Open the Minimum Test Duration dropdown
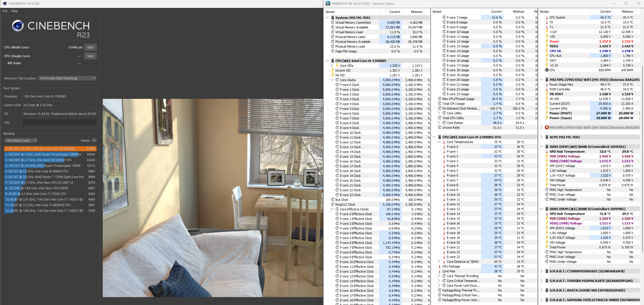 tap(67, 78)
